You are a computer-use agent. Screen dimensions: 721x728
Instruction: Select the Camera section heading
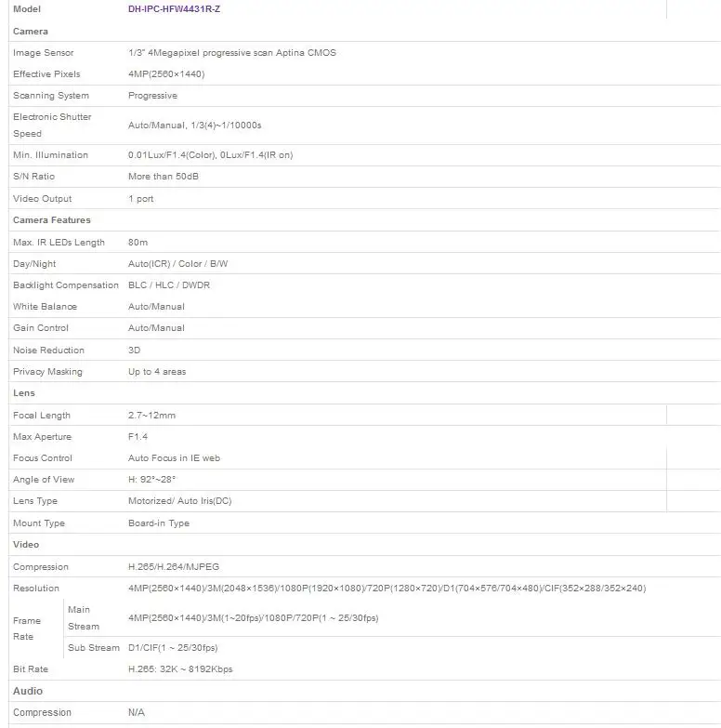31,31
